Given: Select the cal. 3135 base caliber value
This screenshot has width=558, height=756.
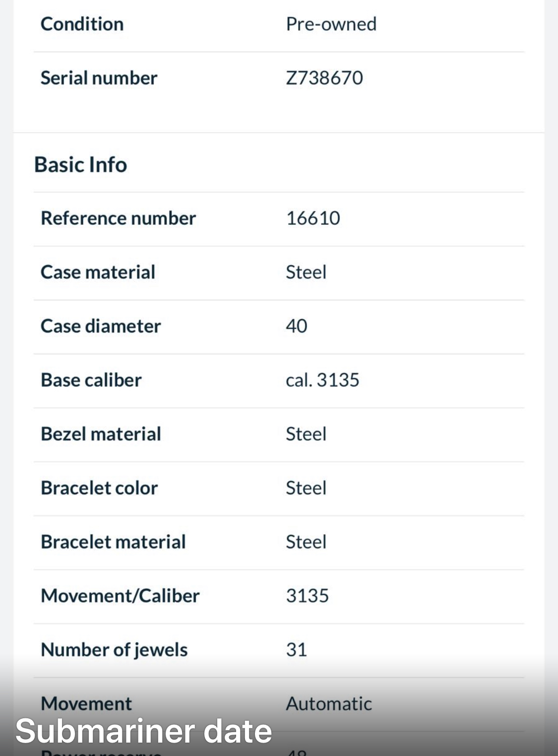Looking at the screenshot, I should point(322,380).
